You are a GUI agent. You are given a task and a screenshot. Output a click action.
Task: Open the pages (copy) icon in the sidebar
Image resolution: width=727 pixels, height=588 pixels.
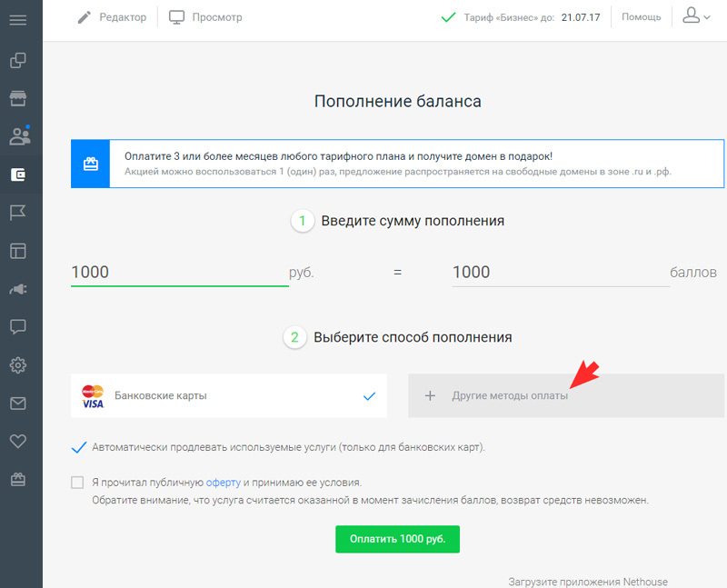pos(17,60)
